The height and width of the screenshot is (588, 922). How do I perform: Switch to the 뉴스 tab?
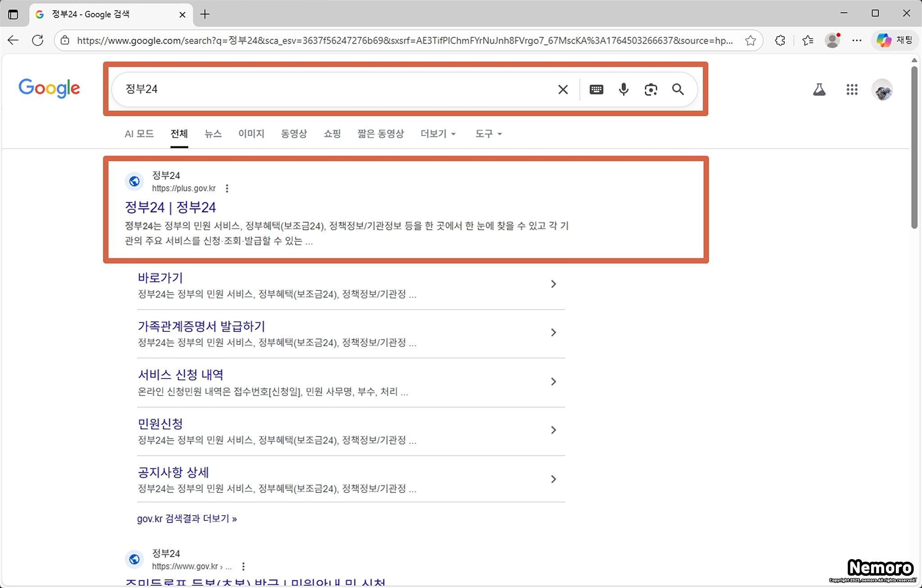pos(213,134)
